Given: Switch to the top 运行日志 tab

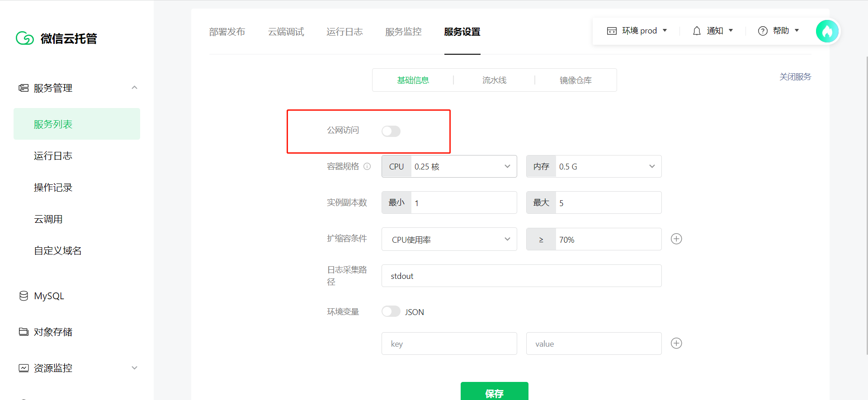Looking at the screenshot, I should point(344,32).
